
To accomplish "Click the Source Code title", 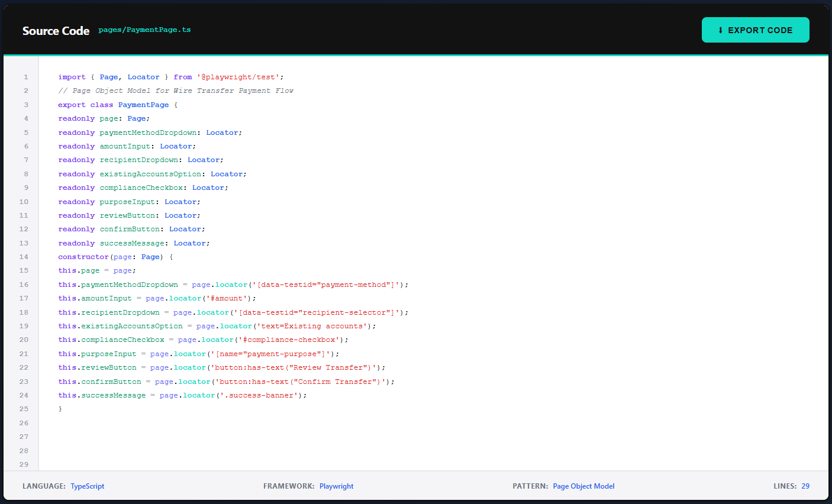I will coord(56,30).
